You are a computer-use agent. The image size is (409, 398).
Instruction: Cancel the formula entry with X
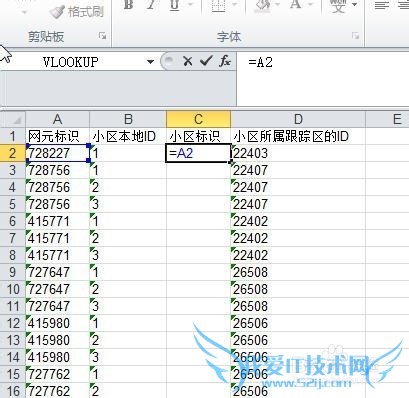188,61
